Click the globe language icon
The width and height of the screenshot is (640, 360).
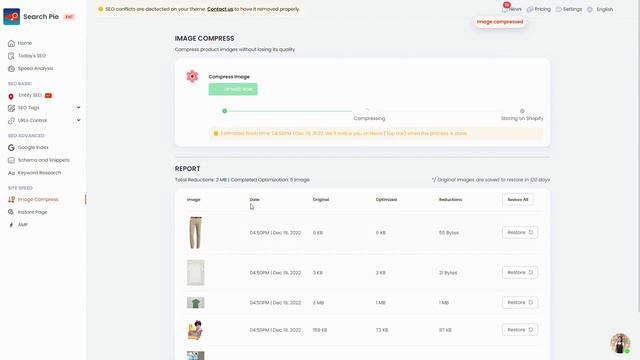point(590,9)
